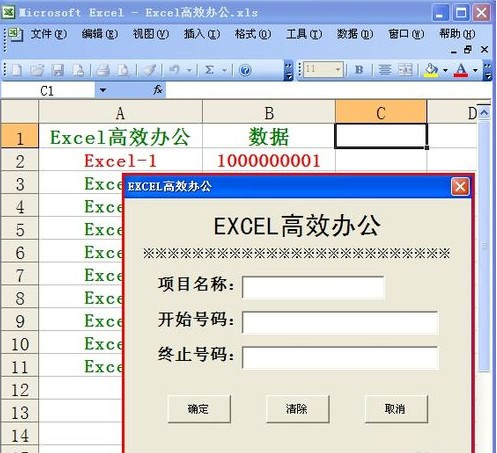
Task: Click the blue Help question mark icon
Action: (245, 70)
